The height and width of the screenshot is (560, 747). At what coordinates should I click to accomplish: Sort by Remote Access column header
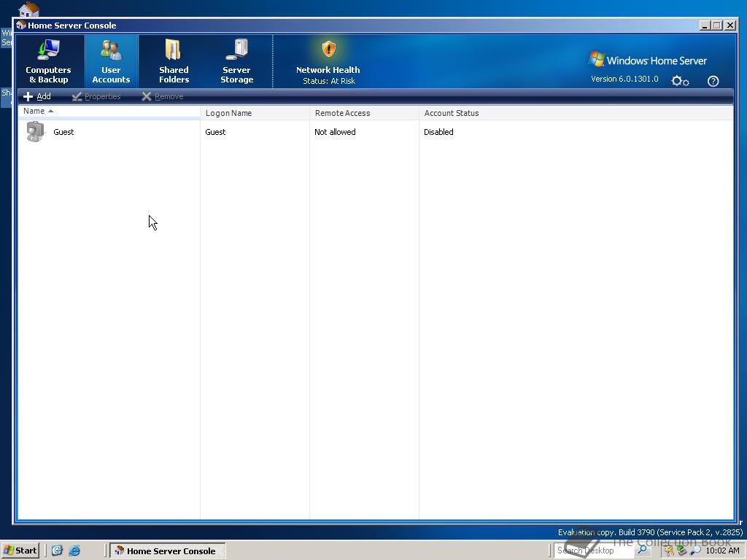(x=365, y=113)
